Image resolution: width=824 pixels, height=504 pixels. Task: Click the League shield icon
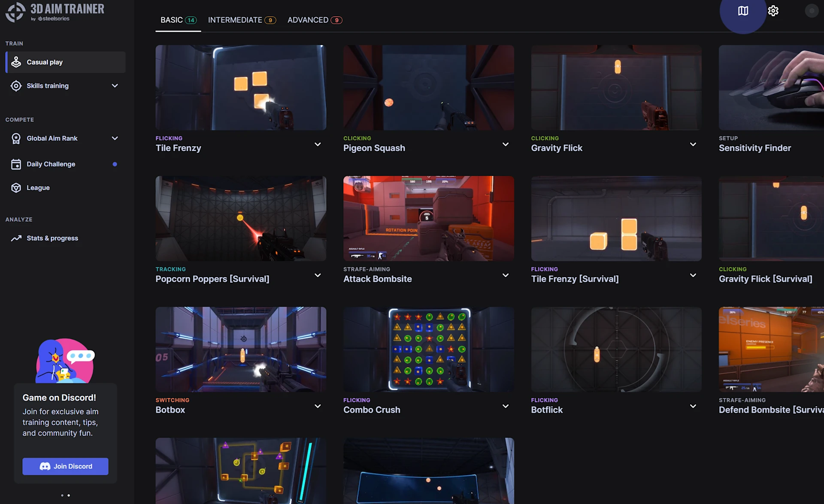click(x=16, y=188)
